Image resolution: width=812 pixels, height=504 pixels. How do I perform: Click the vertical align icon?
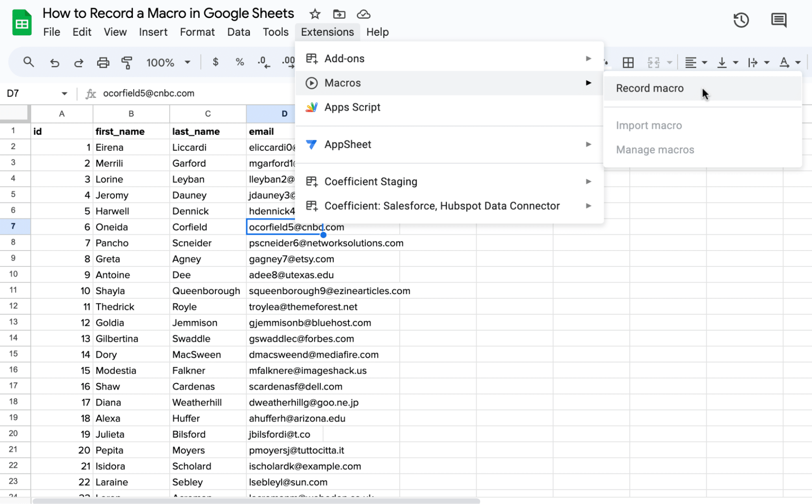(722, 63)
